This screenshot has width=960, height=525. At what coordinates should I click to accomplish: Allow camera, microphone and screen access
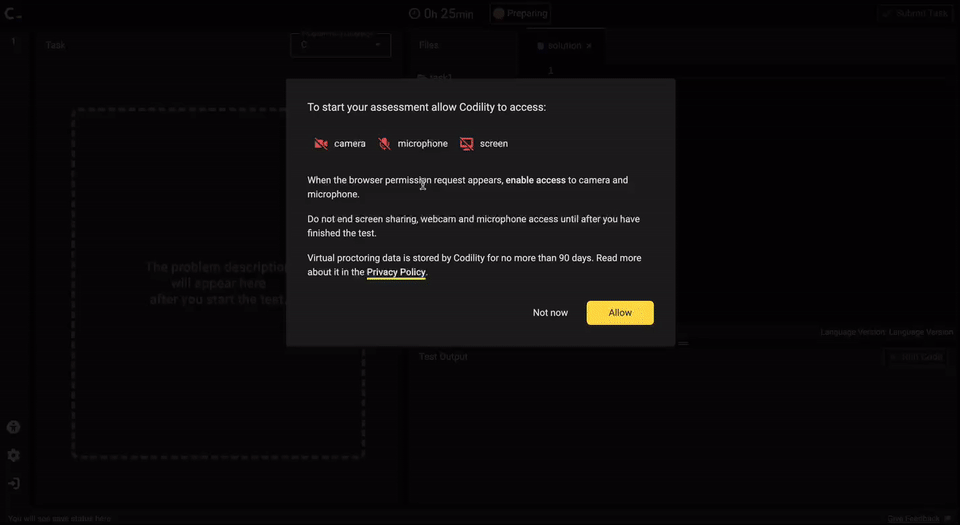[620, 313]
